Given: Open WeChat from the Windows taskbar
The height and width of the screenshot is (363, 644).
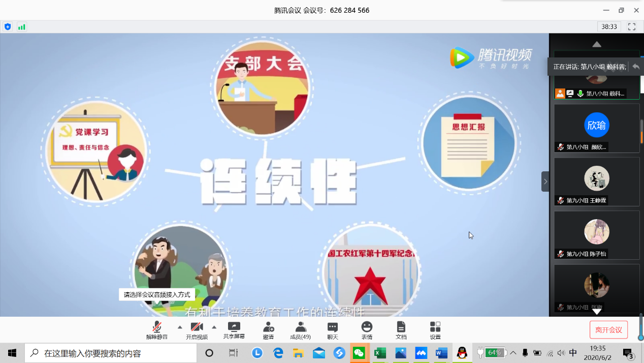Looking at the screenshot, I should (359, 353).
